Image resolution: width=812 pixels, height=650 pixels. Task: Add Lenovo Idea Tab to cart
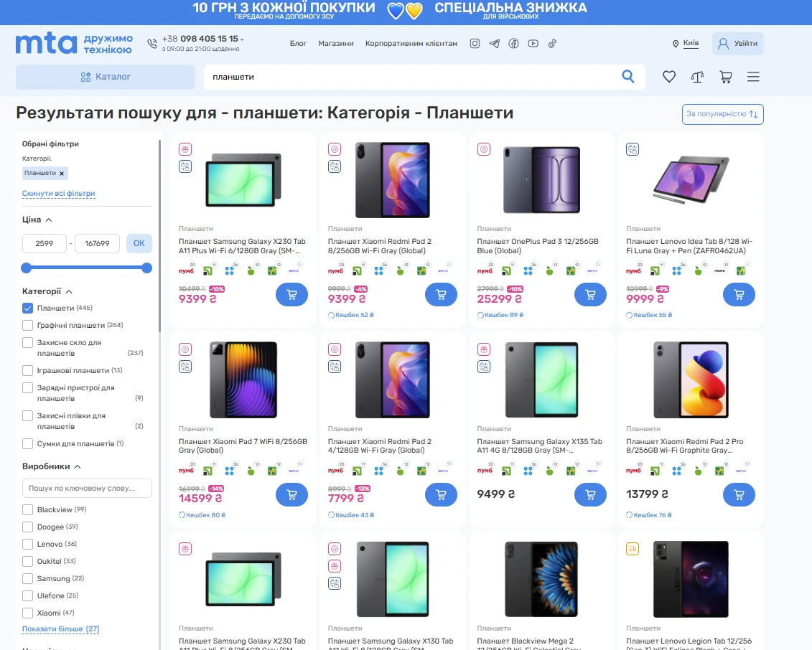point(739,294)
